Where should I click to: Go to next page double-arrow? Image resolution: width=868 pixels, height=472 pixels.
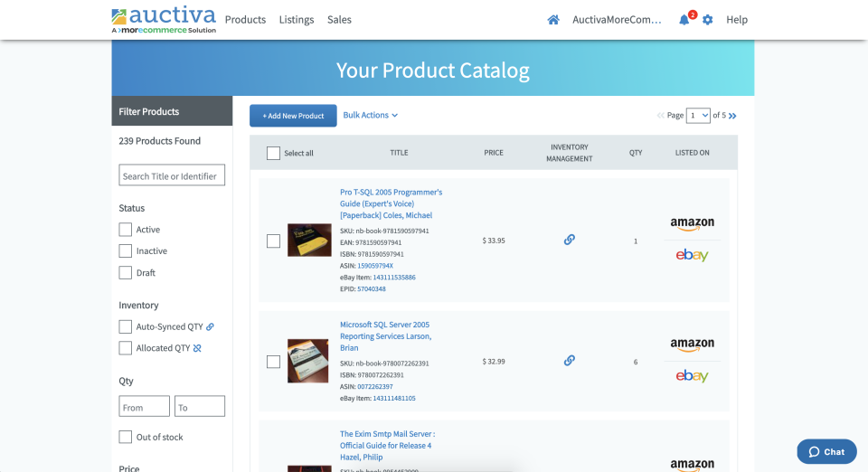pos(732,116)
